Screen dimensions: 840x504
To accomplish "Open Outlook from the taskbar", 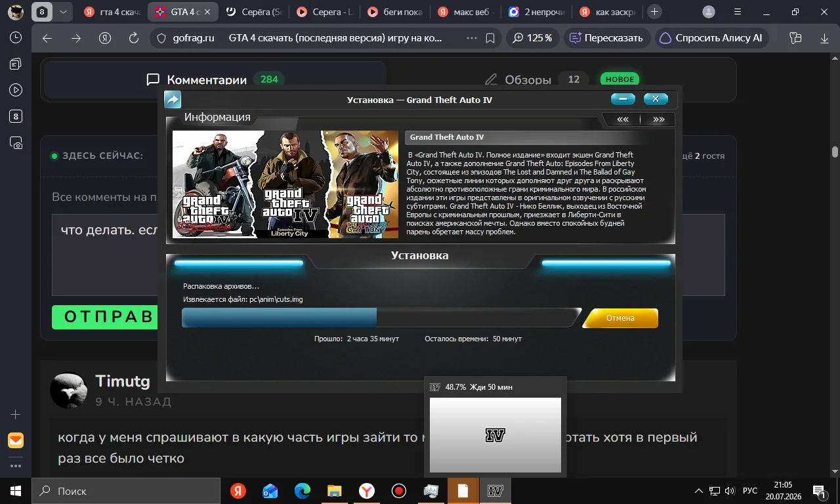I will [x=270, y=491].
